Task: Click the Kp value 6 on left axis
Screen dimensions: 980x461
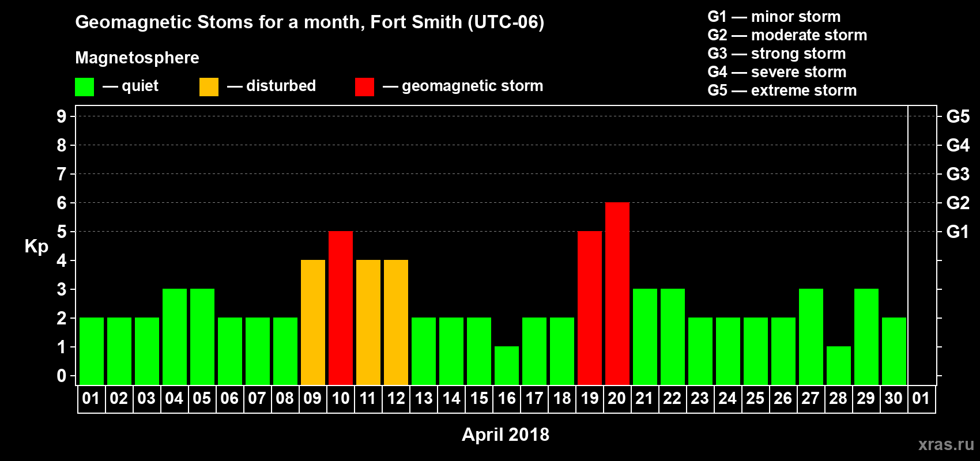Action: pos(62,203)
